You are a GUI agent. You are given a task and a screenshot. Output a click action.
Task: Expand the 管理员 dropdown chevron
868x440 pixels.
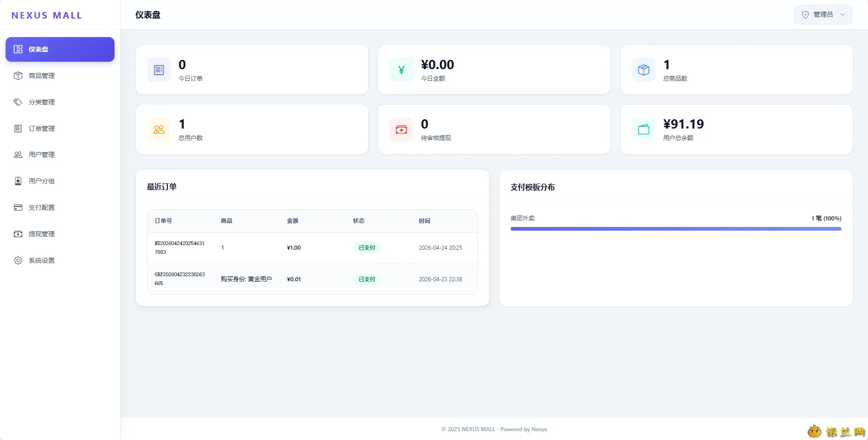(x=842, y=14)
